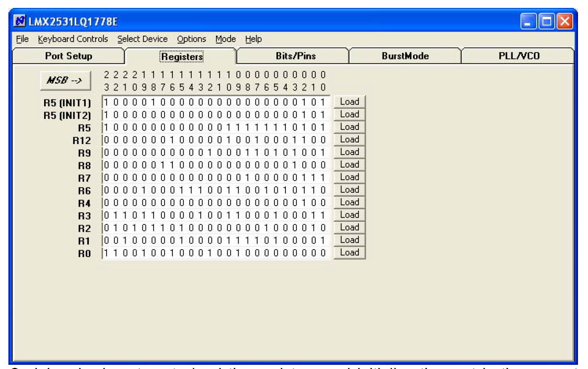Click the R7 register bit field
Image resolution: width=588 pixels, height=369 pixels.
[215, 177]
